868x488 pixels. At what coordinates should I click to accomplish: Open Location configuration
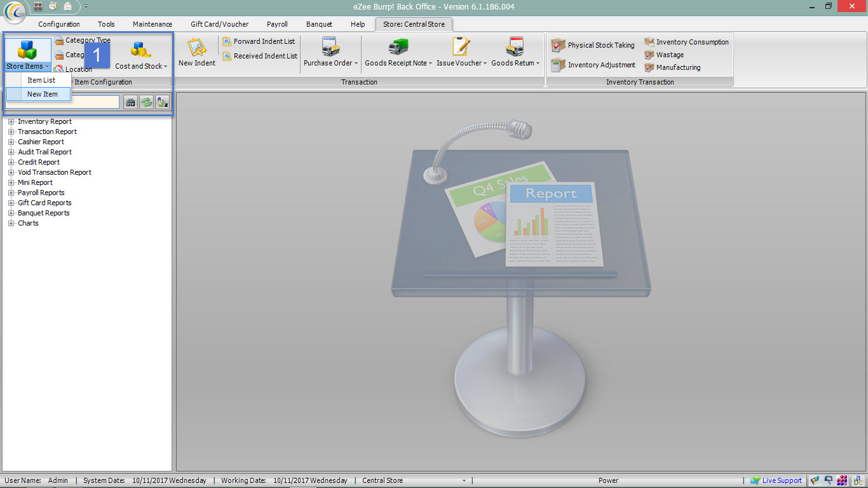pyautogui.click(x=74, y=69)
